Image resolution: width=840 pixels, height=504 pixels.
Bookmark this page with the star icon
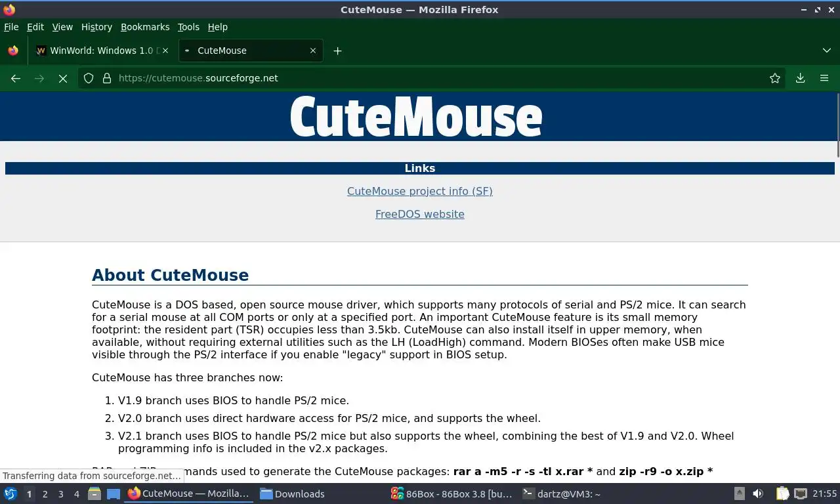pyautogui.click(x=775, y=78)
